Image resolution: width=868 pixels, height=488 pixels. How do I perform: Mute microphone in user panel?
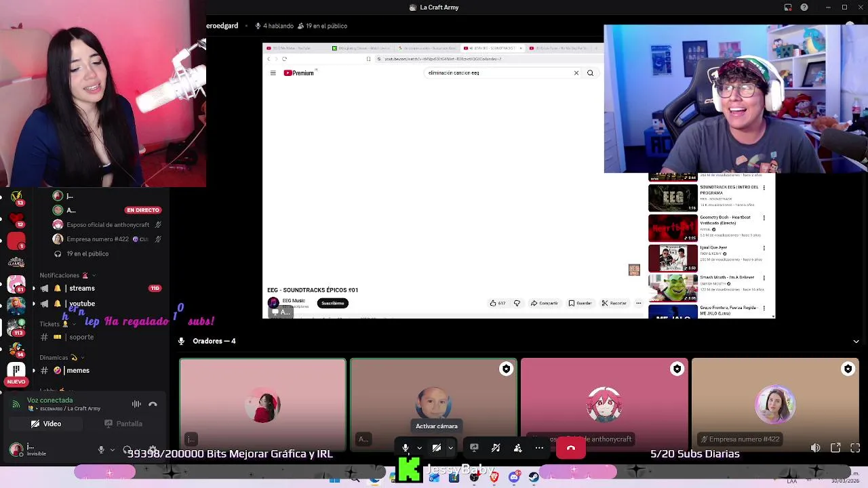click(x=101, y=449)
